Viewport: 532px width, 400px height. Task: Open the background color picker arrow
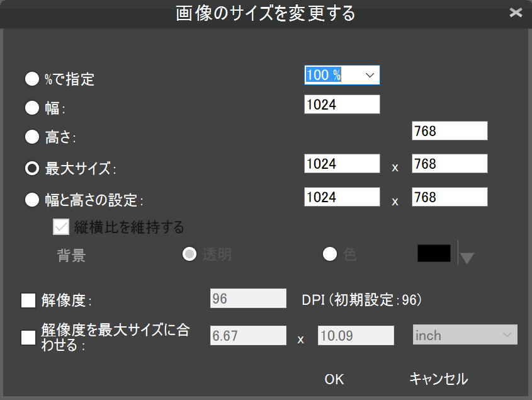(467, 258)
